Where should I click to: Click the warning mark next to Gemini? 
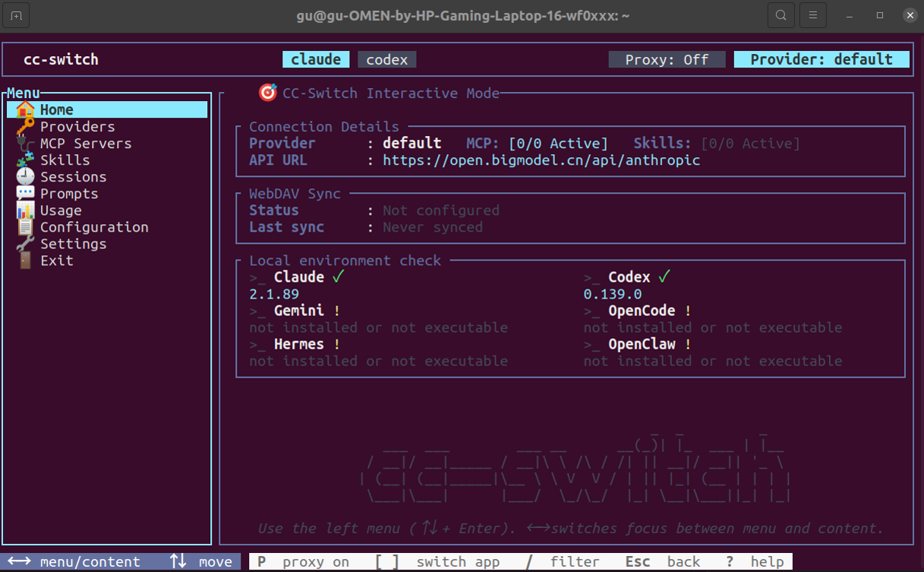coord(337,311)
